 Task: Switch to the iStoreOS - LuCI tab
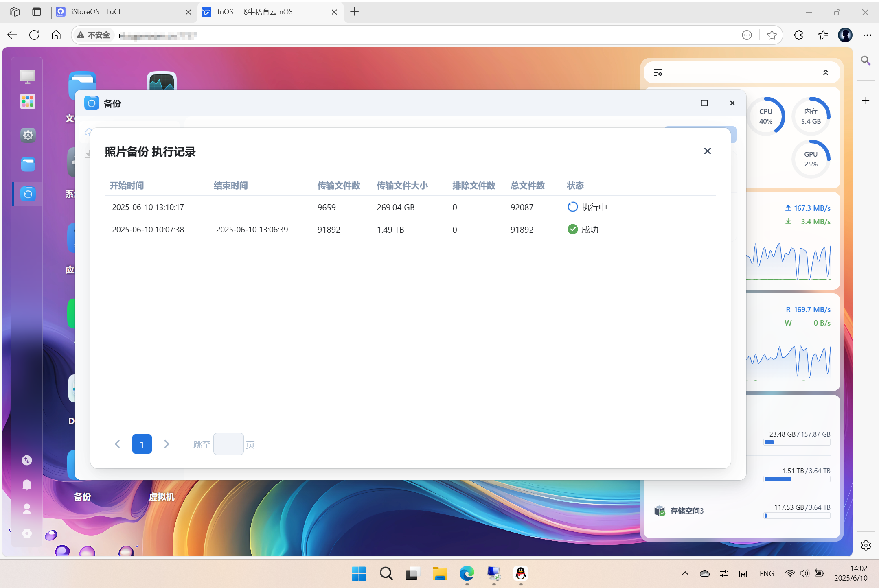(124, 12)
